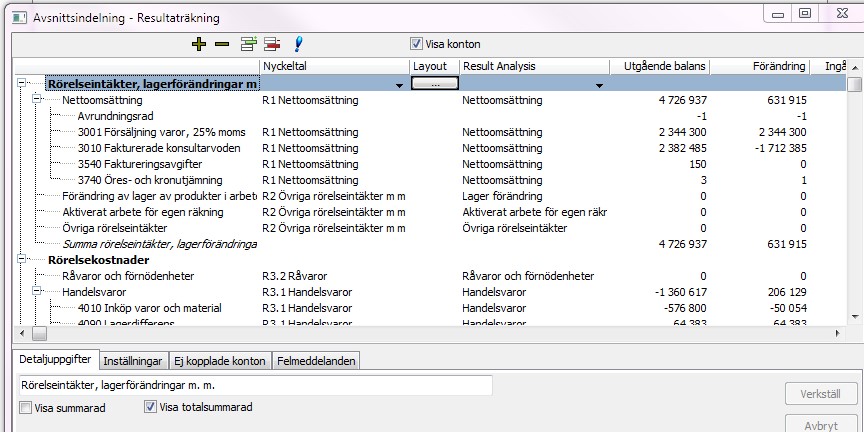The height and width of the screenshot is (432, 864).
Task: Open the Nyckeltal dropdown in selected row
Action: tap(399, 85)
